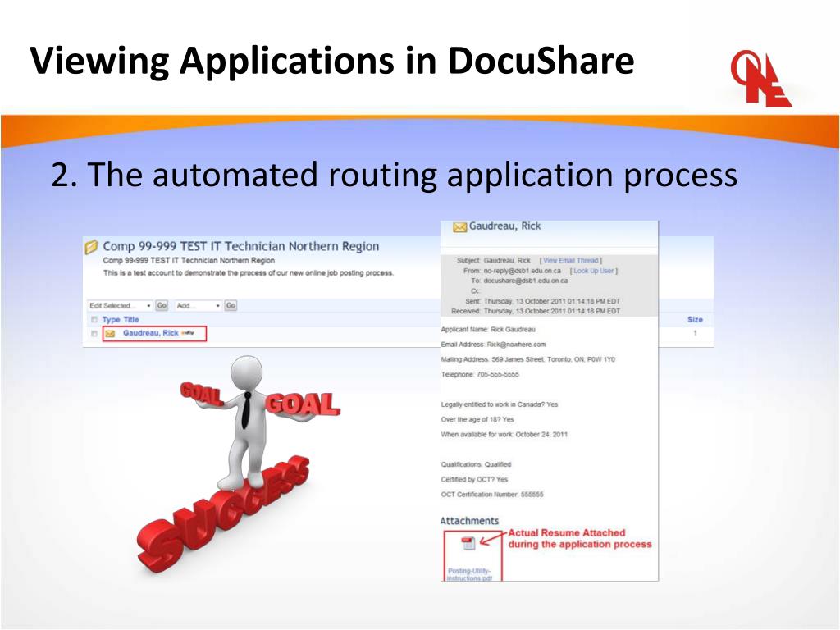
Task: Select the no-reply@dsb1.edu.on.ca sender address
Action: (523, 271)
